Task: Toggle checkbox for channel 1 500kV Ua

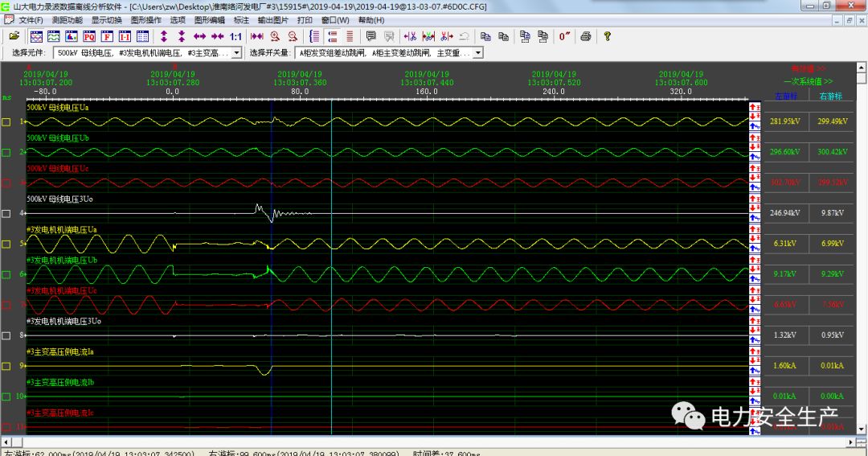Action: click(6, 122)
